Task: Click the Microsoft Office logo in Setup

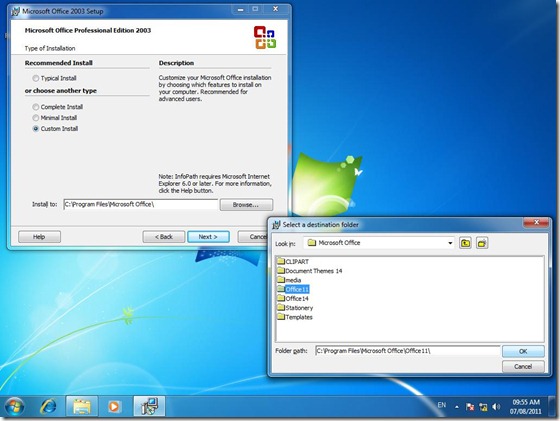Action: click(265, 37)
